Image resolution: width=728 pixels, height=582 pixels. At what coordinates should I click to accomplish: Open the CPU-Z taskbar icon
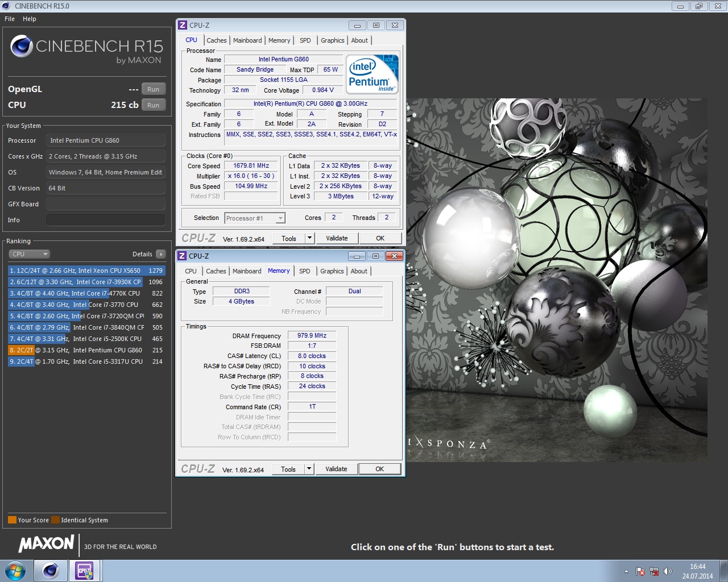84,571
